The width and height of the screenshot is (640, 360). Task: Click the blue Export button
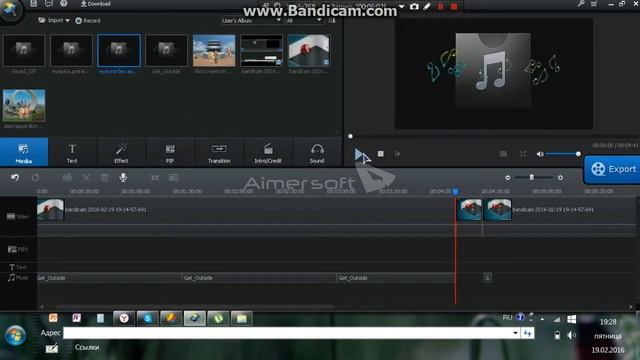point(612,169)
